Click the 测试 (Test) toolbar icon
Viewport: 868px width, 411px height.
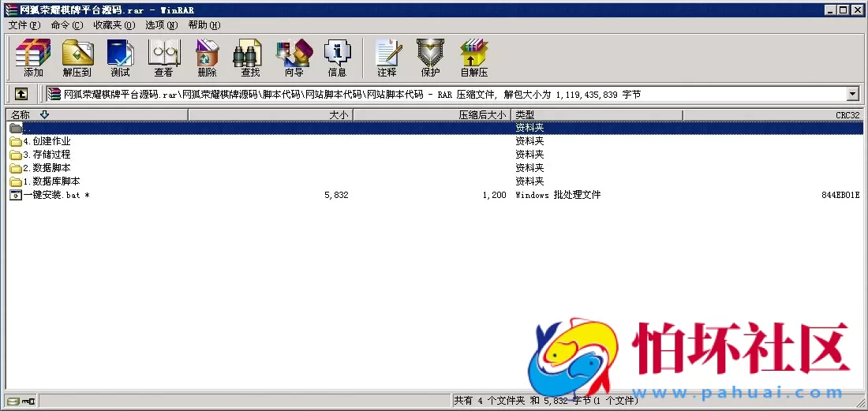[120, 58]
